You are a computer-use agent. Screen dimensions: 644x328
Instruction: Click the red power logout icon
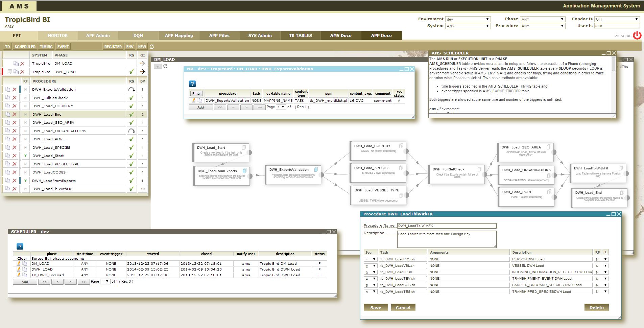(x=637, y=35)
